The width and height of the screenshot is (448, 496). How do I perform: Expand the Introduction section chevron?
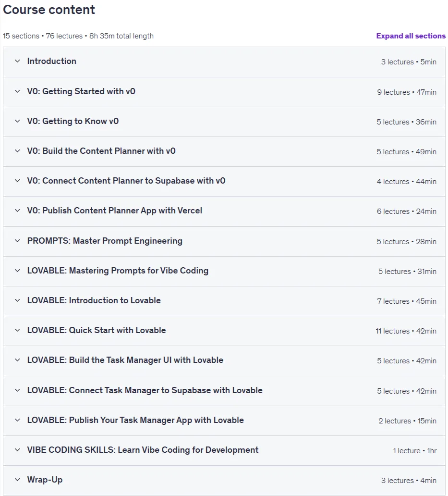point(17,61)
